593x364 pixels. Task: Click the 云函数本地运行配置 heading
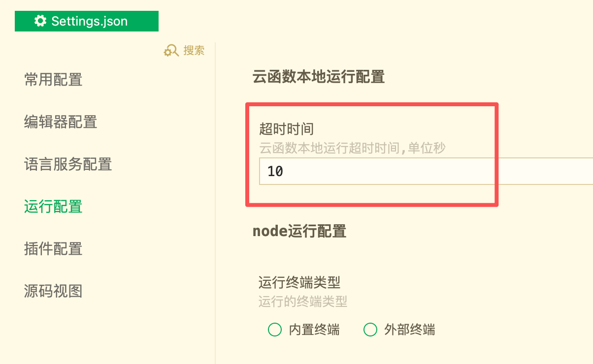318,77
